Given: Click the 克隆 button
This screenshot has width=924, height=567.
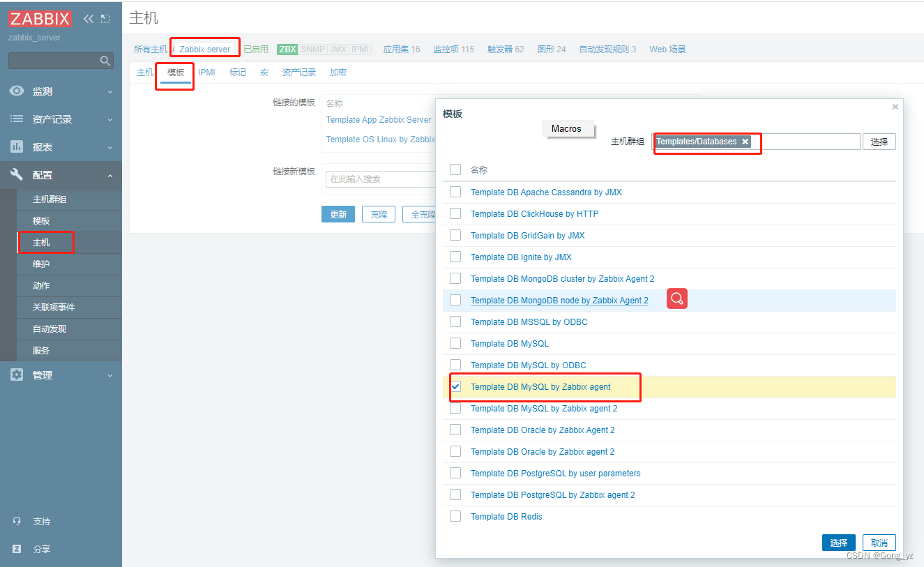Looking at the screenshot, I should pyautogui.click(x=379, y=214).
